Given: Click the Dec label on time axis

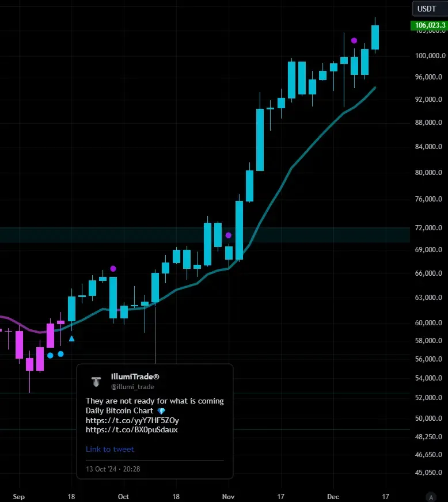Looking at the screenshot, I should pos(333,497).
